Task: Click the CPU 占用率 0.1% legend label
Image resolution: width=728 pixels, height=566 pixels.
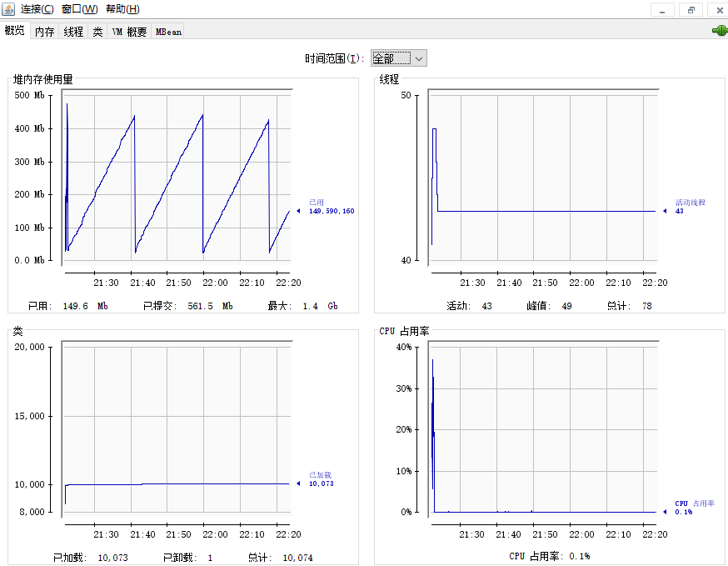Action: pos(695,508)
